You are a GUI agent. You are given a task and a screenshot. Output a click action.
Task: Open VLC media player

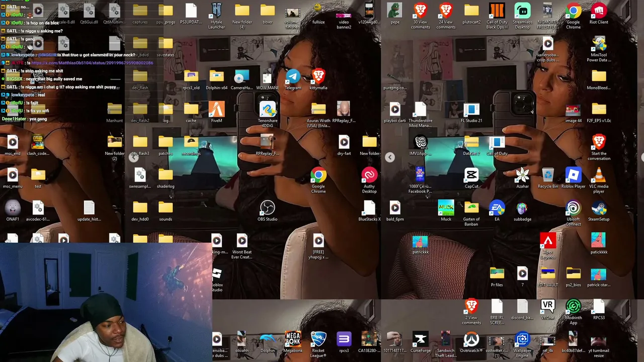coord(598,180)
